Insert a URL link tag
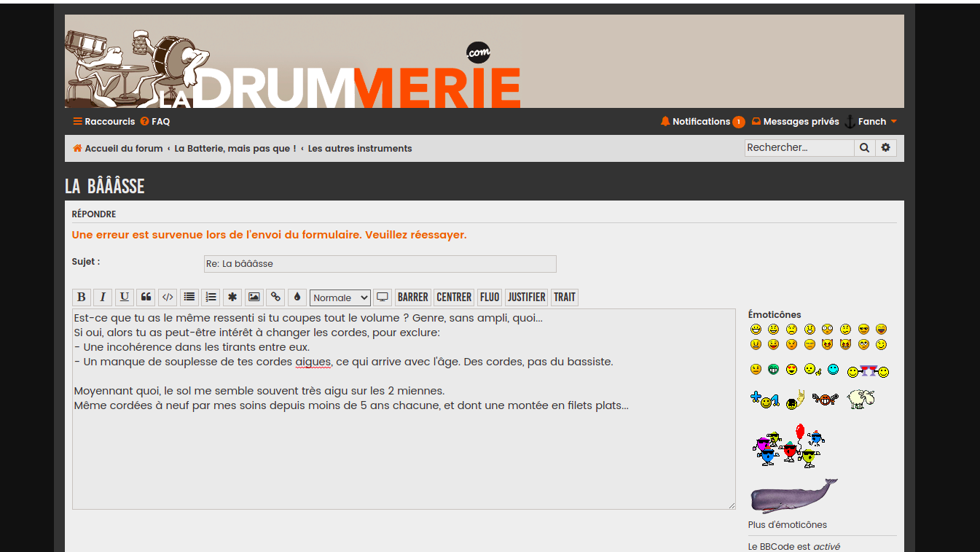The width and height of the screenshot is (980, 552). [x=275, y=298]
